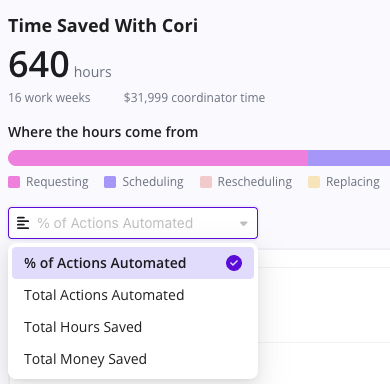Click the Replacing legend label
This screenshot has width=390, height=384.
pyautogui.click(x=353, y=182)
